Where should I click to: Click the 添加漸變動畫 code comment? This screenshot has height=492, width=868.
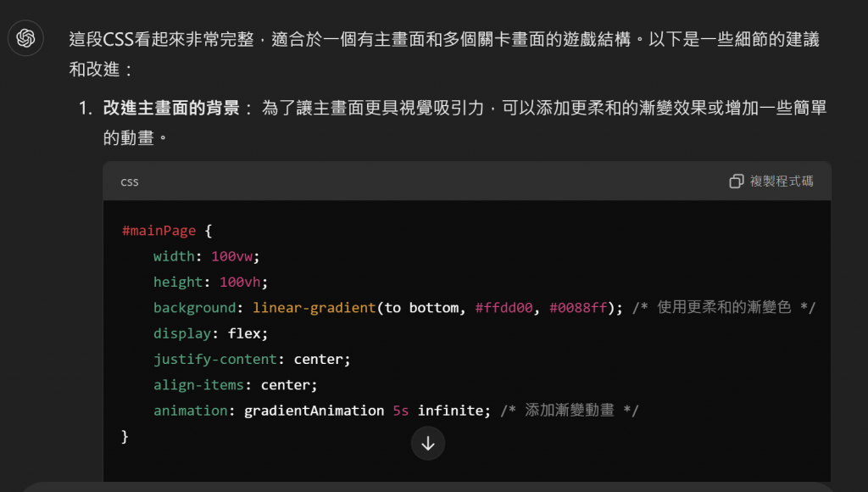(x=570, y=411)
